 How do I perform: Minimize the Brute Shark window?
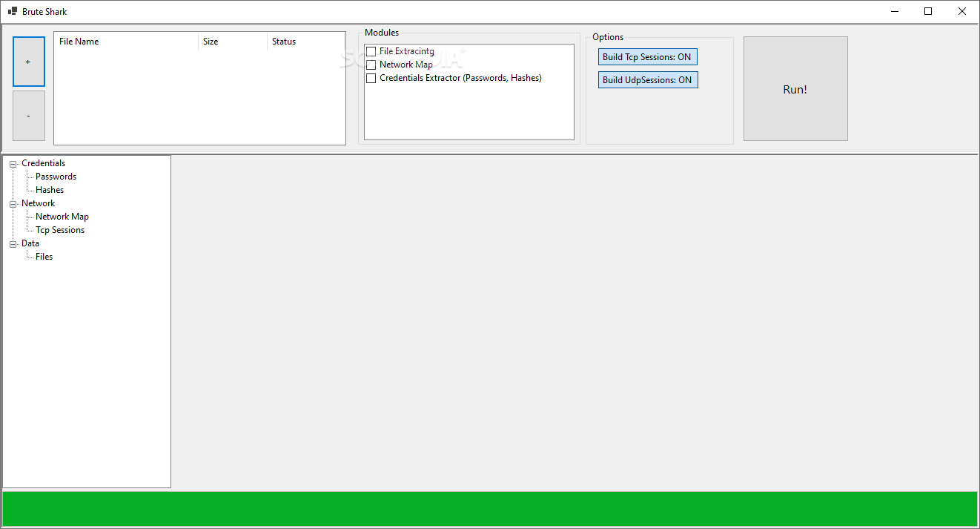click(x=895, y=11)
